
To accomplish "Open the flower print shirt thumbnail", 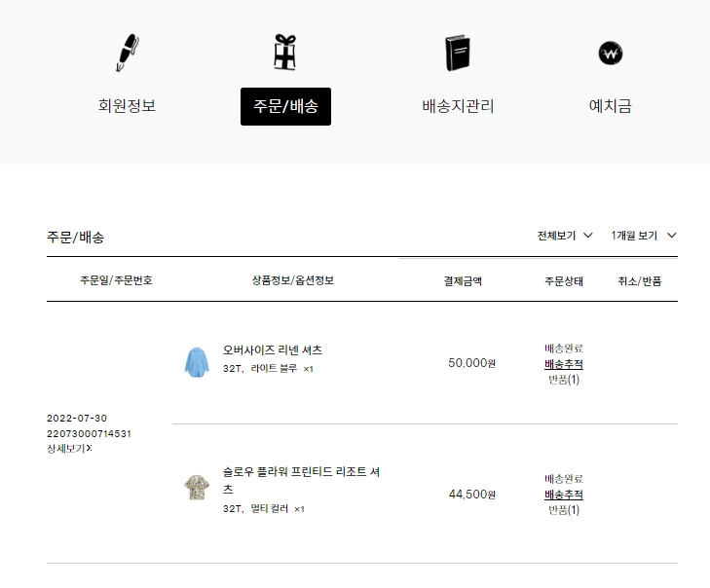I will coord(197,487).
